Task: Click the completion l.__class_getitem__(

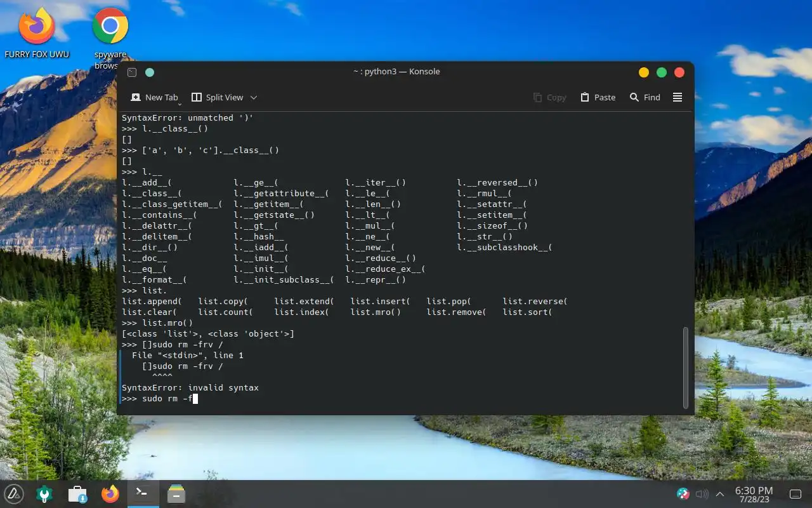Action: pyautogui.click(x=173, y=204)
